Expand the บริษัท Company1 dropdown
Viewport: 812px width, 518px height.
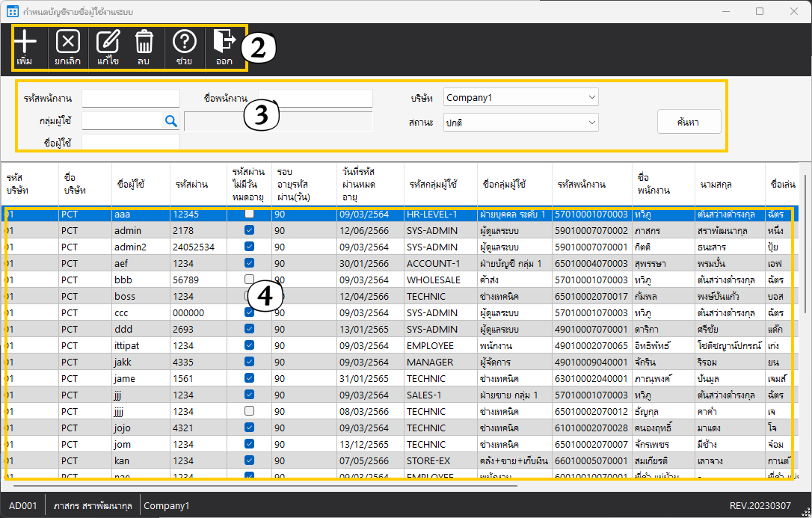(x=520, y=98)
